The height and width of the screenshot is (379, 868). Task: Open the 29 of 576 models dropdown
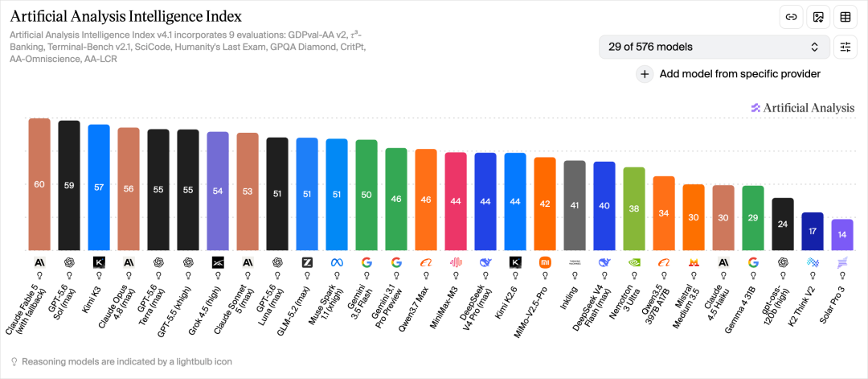(714, 47)
